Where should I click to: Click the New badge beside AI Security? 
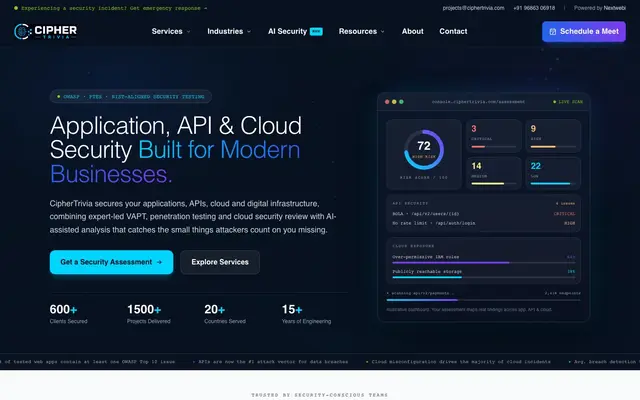(x=316, y=31)
